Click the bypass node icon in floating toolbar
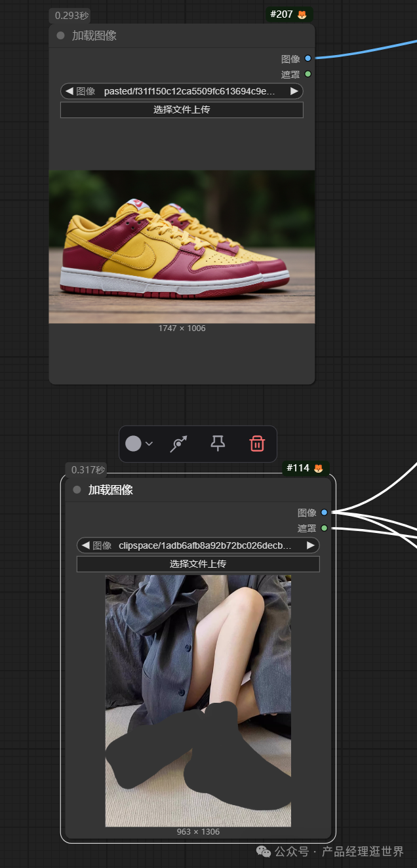Screen dimensions: 417x868 coord(178,444)
